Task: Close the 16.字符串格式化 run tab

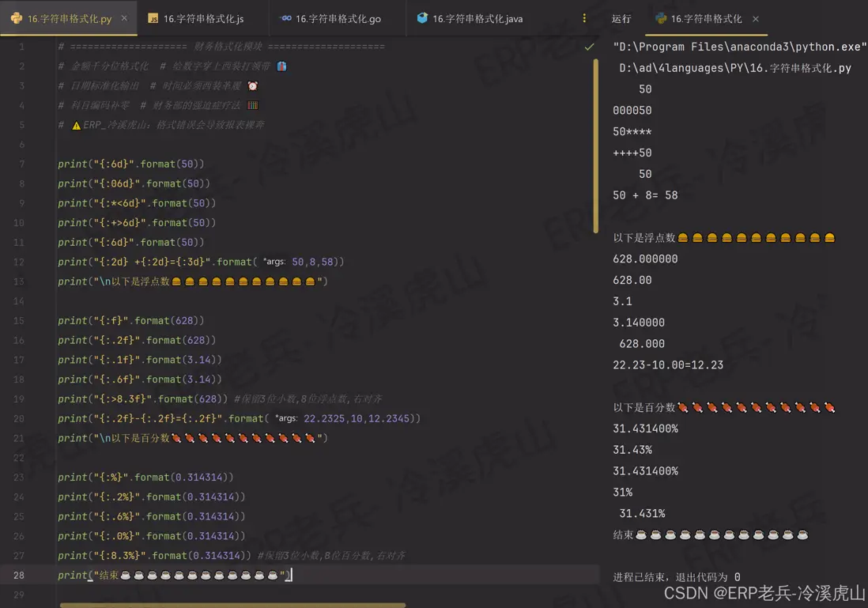Action: (x=756, y=19)
